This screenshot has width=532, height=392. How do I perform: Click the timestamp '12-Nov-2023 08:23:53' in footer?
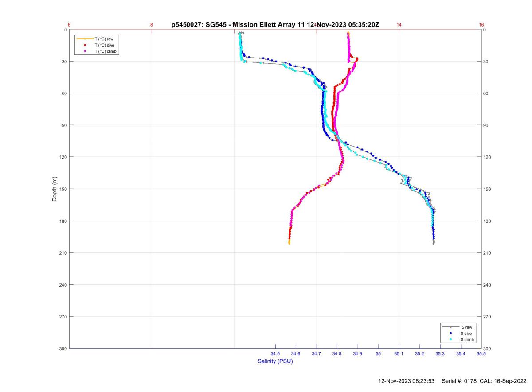pos(407,381)
